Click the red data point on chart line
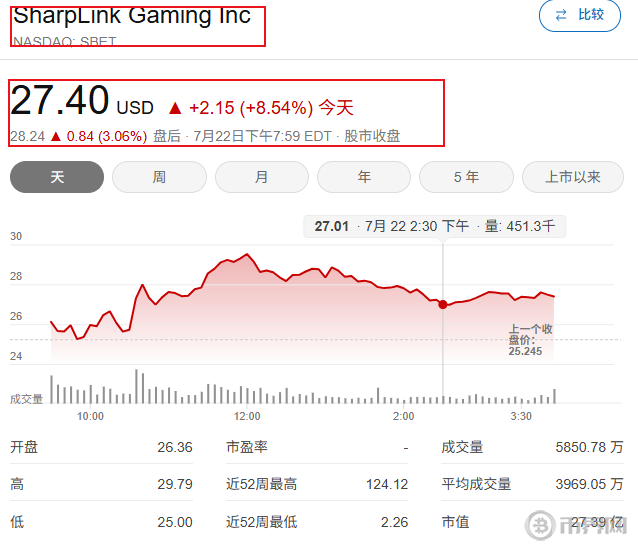638x553 pixels. click(x=443, y=304)
